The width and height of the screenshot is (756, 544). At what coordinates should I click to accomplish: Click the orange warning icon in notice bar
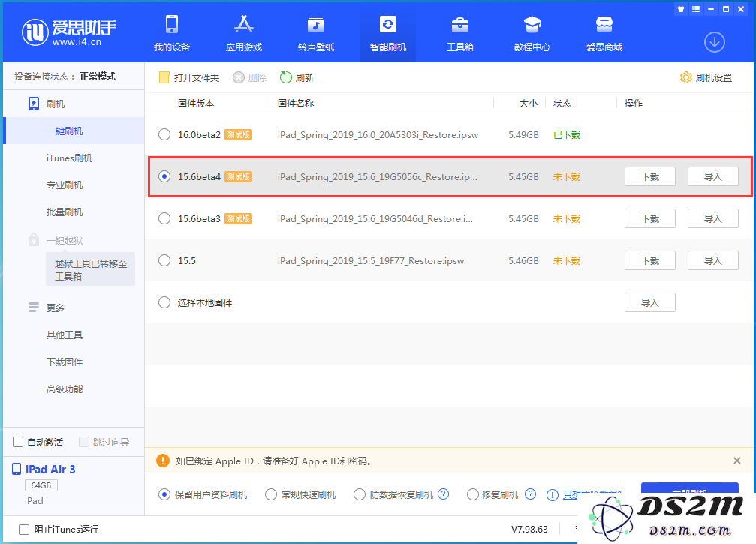tap(163, 461)
